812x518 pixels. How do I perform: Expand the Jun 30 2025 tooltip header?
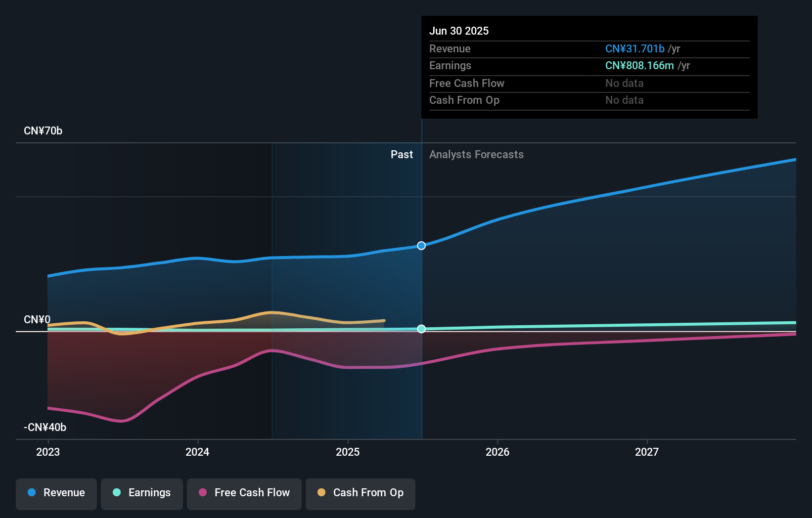pyautogui.click(x=459, y=31)
